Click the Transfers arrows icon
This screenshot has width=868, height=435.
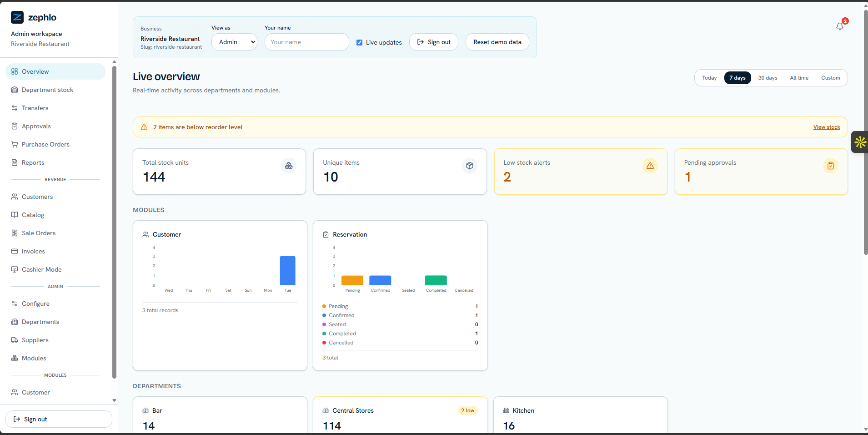click(x=15, y=108)
